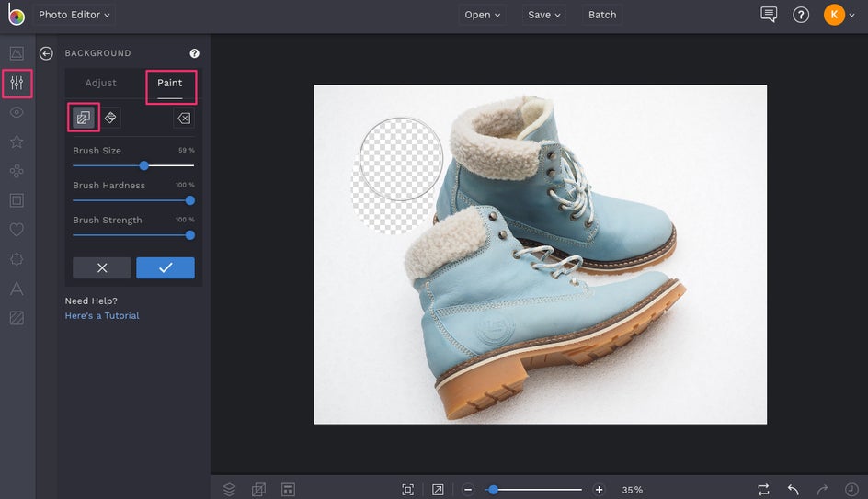Expand the Save dropdown menu
This screenshot has width=868, height=499.
tap(544, 15)
